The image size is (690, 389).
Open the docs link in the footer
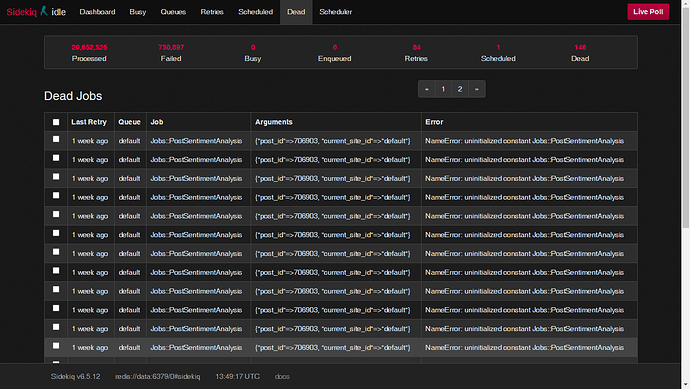coord(282,377)
